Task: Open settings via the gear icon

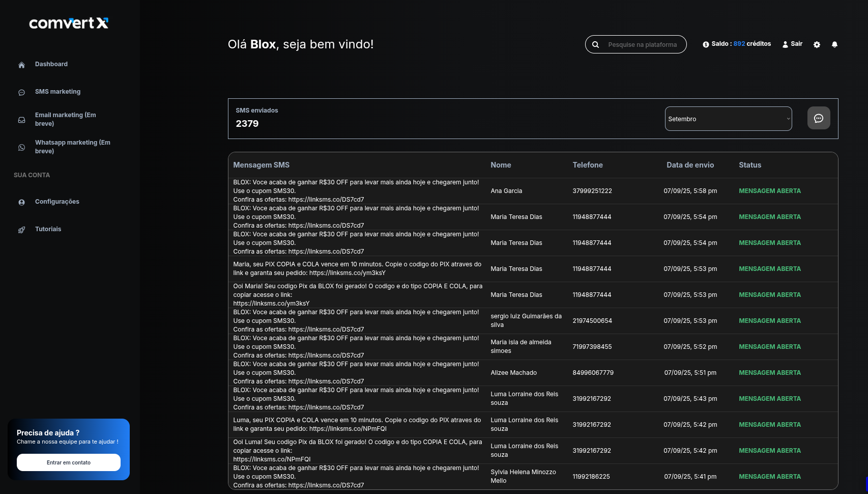Action: point(817,44)
